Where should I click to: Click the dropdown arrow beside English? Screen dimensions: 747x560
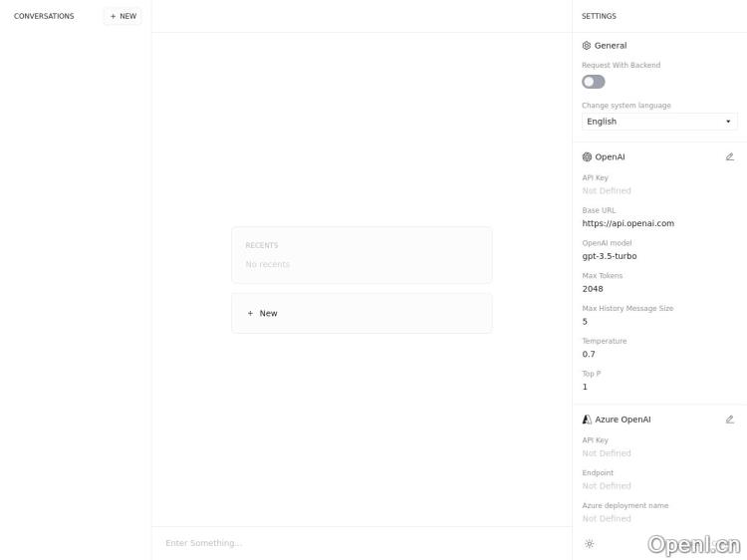coord(728,122)
